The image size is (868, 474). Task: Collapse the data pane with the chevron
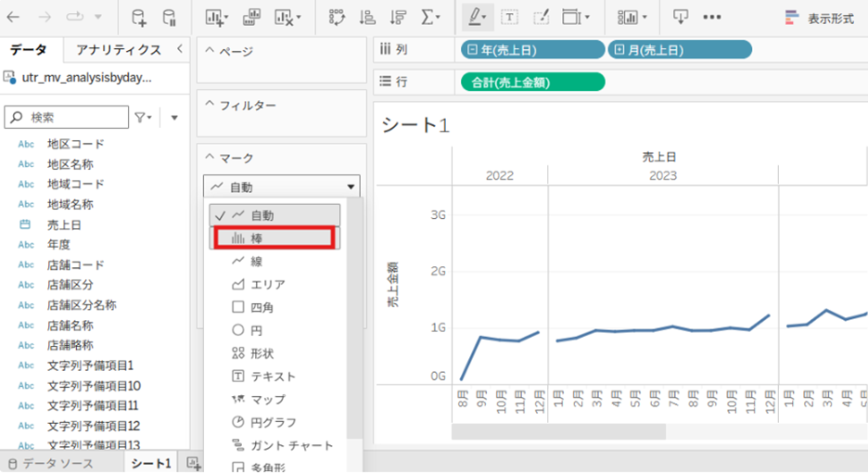point(180,49)
